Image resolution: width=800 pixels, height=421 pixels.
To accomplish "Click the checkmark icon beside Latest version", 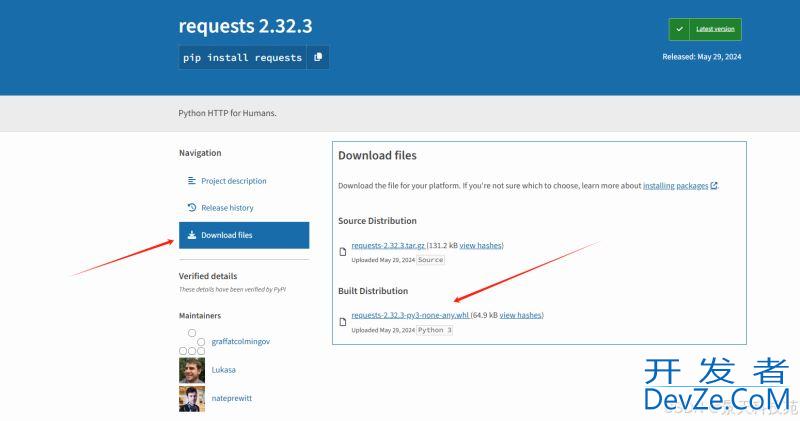I will click(x=679, y=29).
